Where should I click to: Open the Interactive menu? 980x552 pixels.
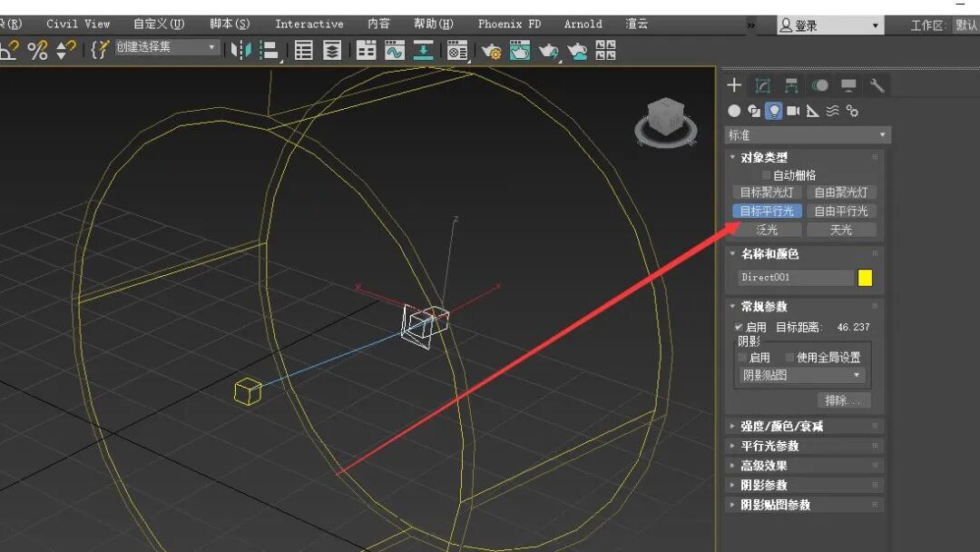point(309,24)
